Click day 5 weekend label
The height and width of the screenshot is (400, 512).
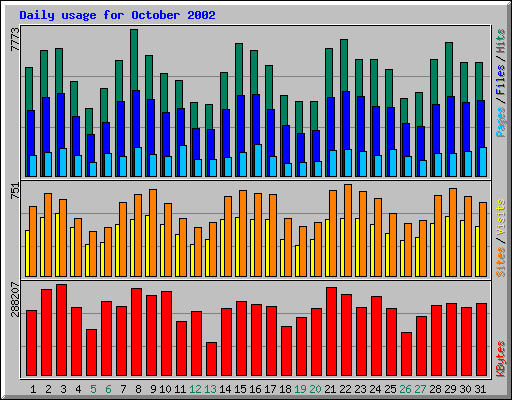(x=93, y=389)
